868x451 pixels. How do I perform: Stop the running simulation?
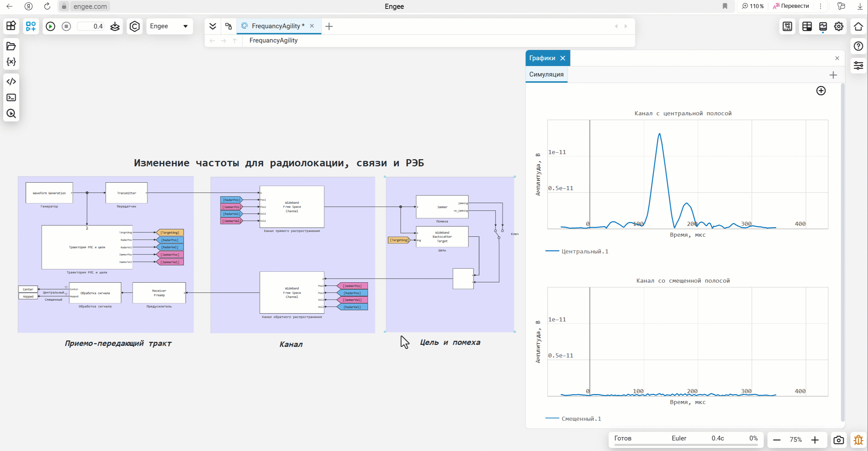tap(66, 26)
